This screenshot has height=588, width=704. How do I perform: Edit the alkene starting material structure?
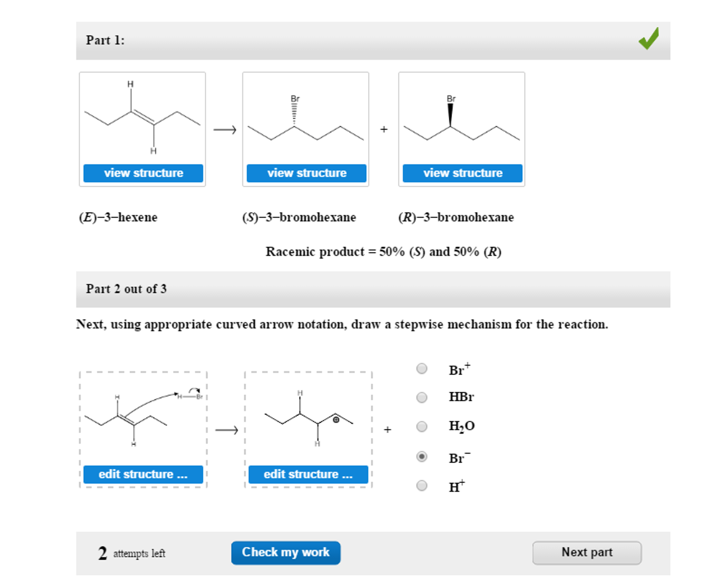click(143, 474)
